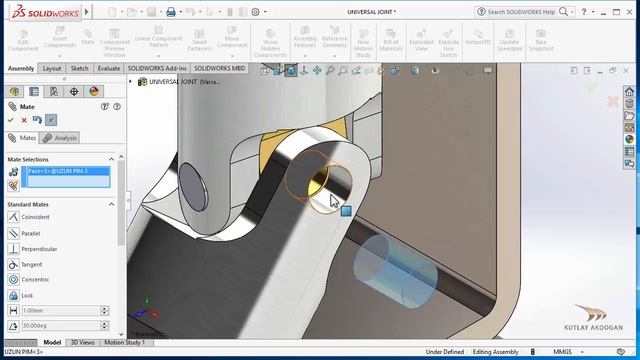The image size is (640, 360).
Task: Click the Bill of Materials tool
Action: coord(391,40)
